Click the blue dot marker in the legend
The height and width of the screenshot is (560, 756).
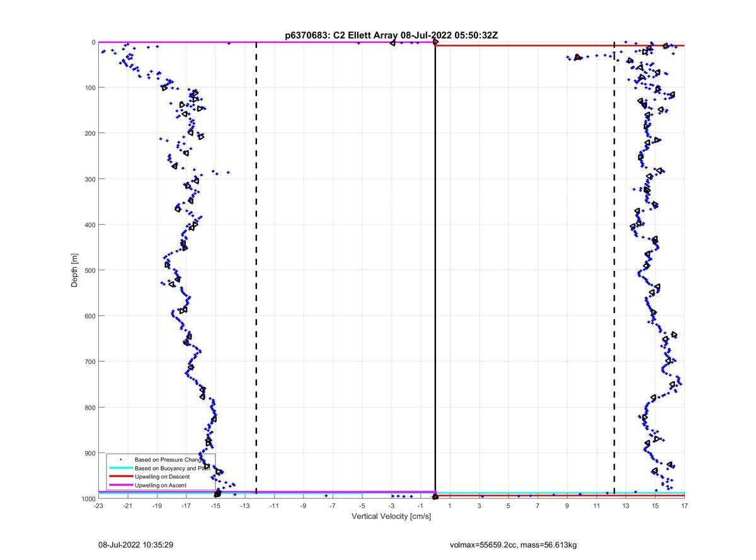pyautogui.click(x=120, y=460)
